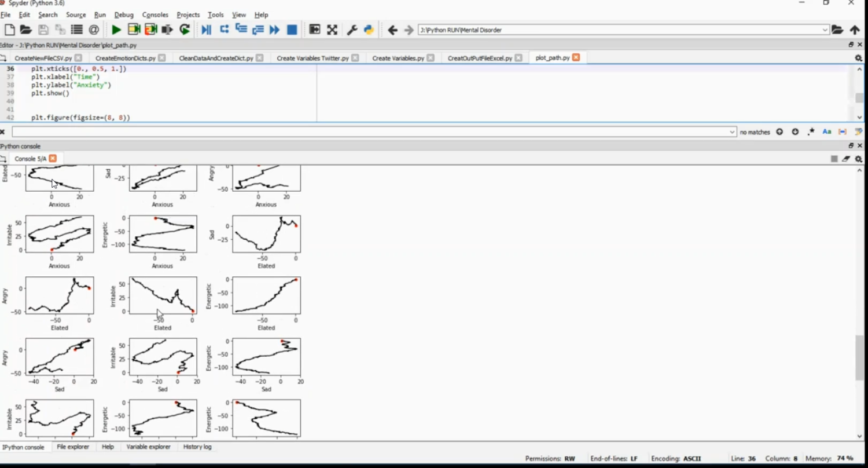Expand the working directory path dropdown
The image size is (868, 468).
[825, 30]
